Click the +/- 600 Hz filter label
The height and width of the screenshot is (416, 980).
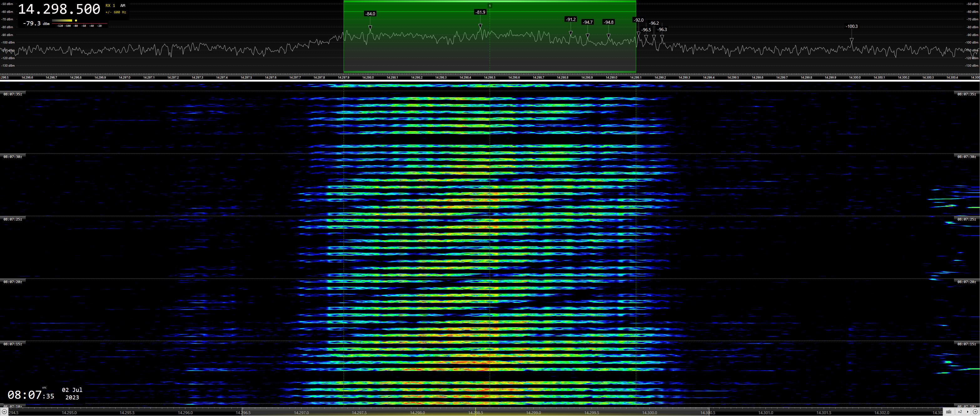[x=116, y=12]
